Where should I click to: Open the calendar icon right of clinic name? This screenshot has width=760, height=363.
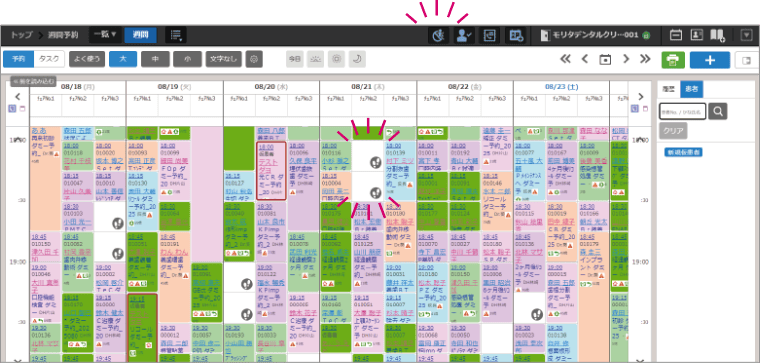coord(676,35)
